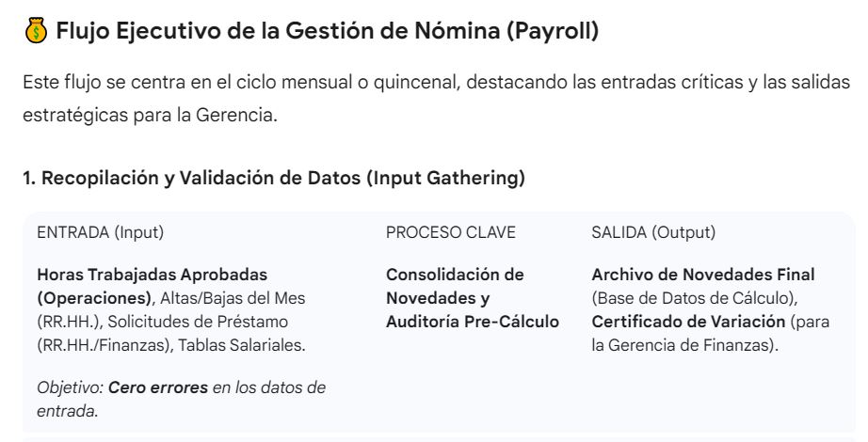Screen dimensions: 868x442
Task: Click the title "Flujo Ejecutivo de la Gestión de Nómina"
Action: point(278,31)
